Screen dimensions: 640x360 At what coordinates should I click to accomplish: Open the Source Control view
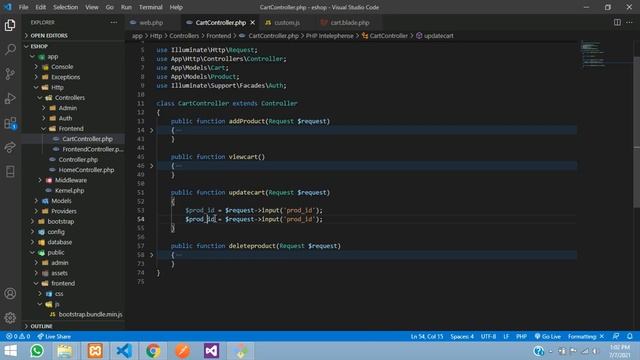[10, 74]
